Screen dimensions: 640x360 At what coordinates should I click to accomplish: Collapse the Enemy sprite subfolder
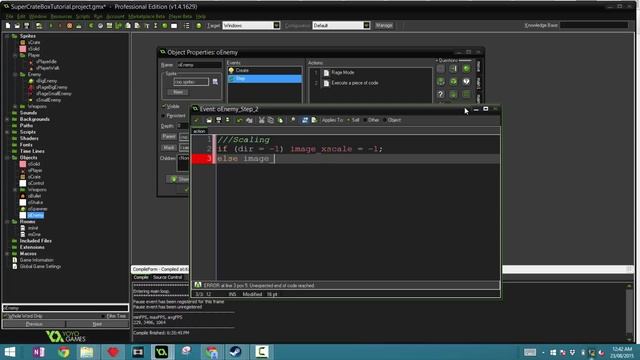tap(15, 74)
